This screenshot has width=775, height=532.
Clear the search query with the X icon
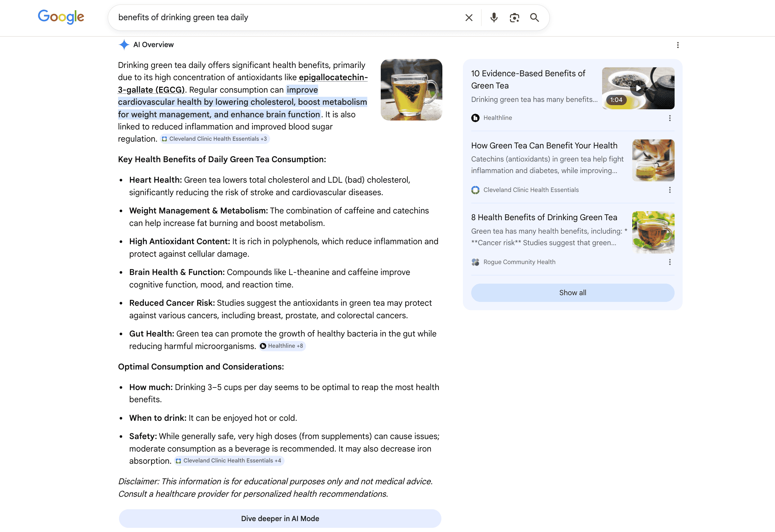(x=469, y=18)
